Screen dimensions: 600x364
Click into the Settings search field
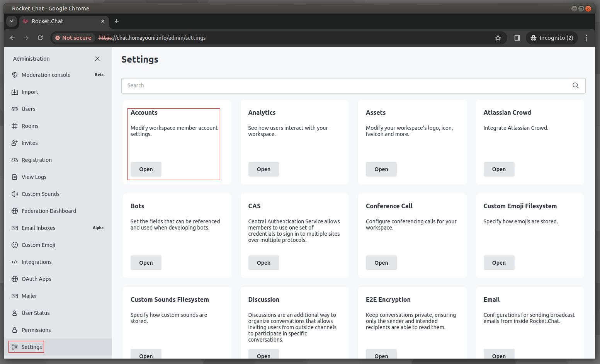point(353,85)
